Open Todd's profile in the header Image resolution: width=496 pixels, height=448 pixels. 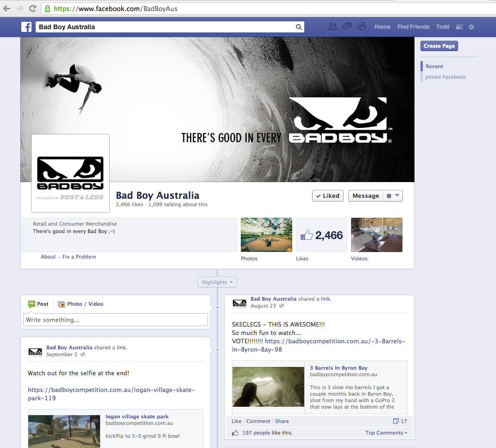click(x=443, y=27)
